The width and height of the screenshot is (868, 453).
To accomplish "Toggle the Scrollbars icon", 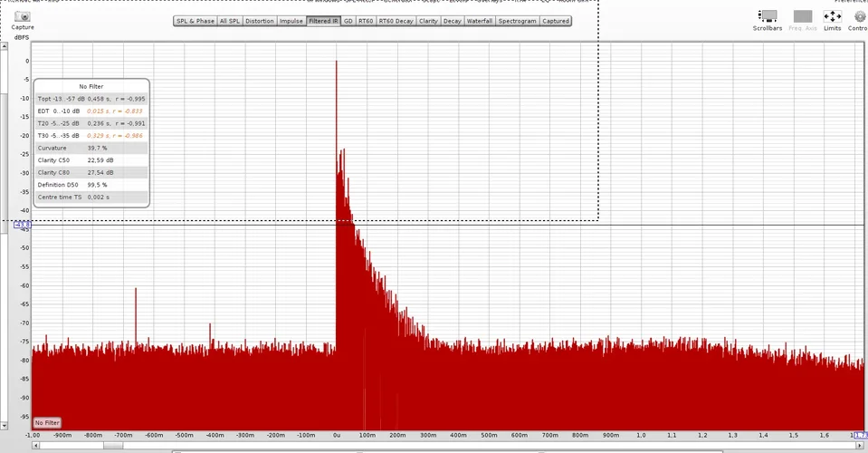I will 768,16.
